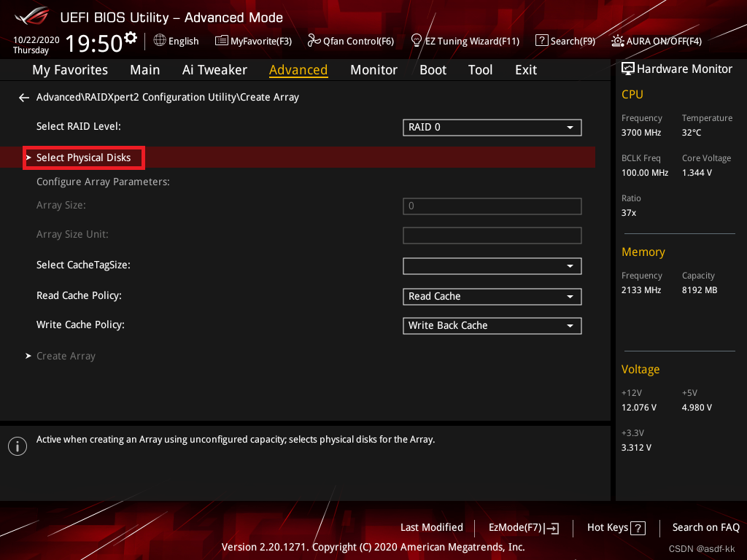Viewport: 747px width, 560px height.
Task: Click the BCLK Freq value 100.00 MHz
Action: (x=645, y=173)
